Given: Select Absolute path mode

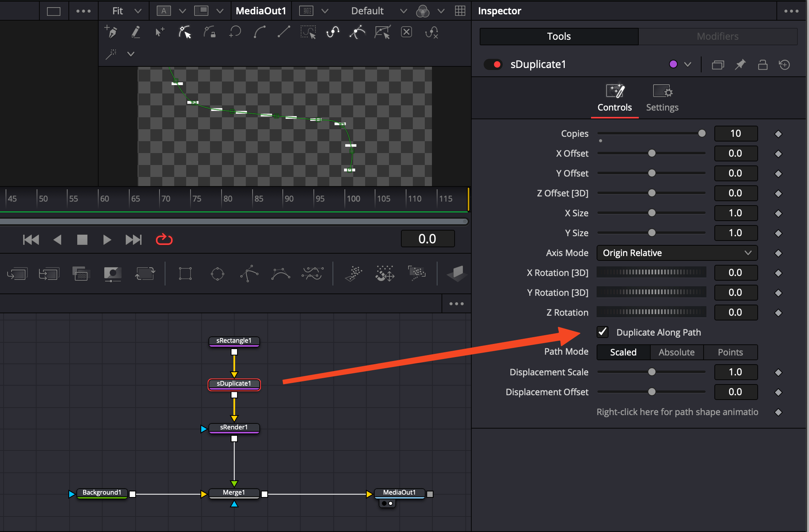Looking at the screenshot, I should 677,352.
